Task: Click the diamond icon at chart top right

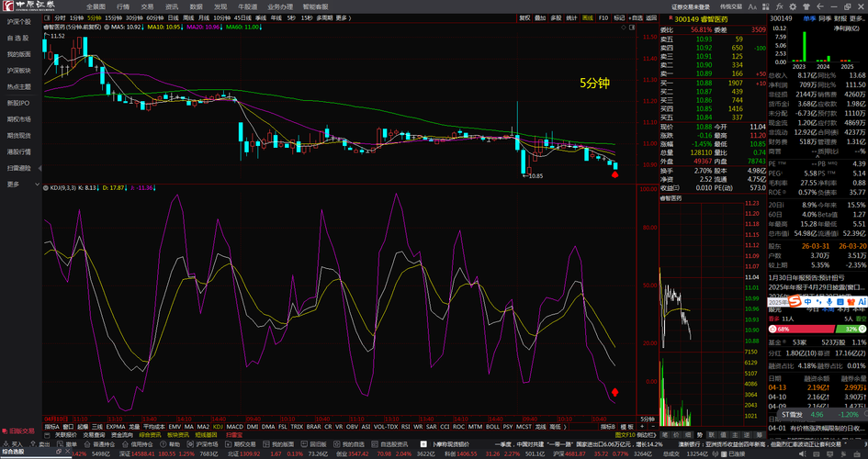Action: click(x=624, y=27)
